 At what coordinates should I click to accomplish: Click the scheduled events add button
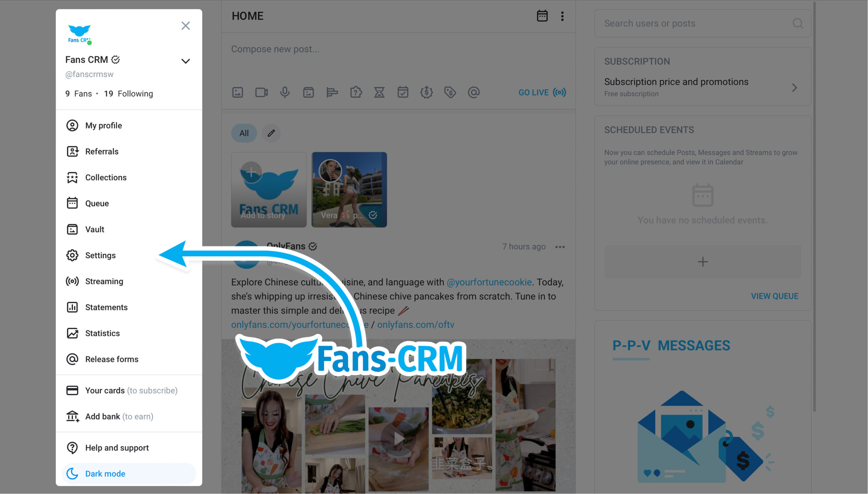(703, 261)
